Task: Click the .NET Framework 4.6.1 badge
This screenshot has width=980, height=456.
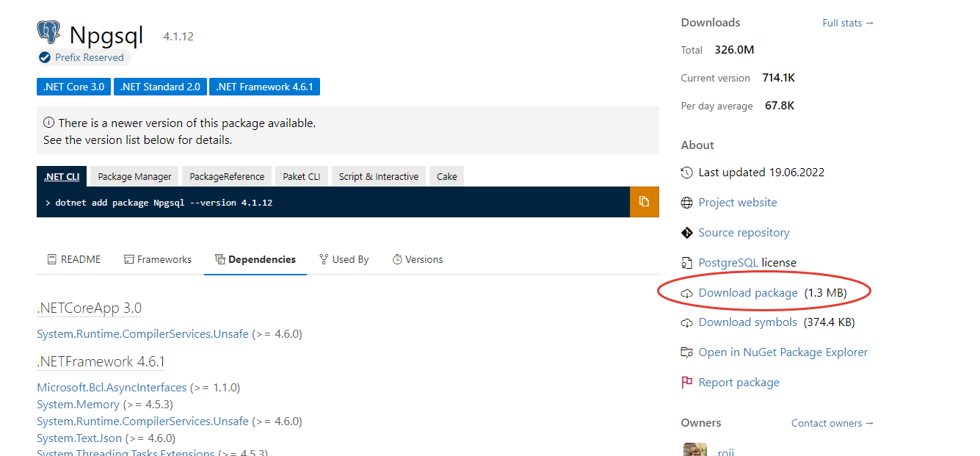Action: click(264, 87)
